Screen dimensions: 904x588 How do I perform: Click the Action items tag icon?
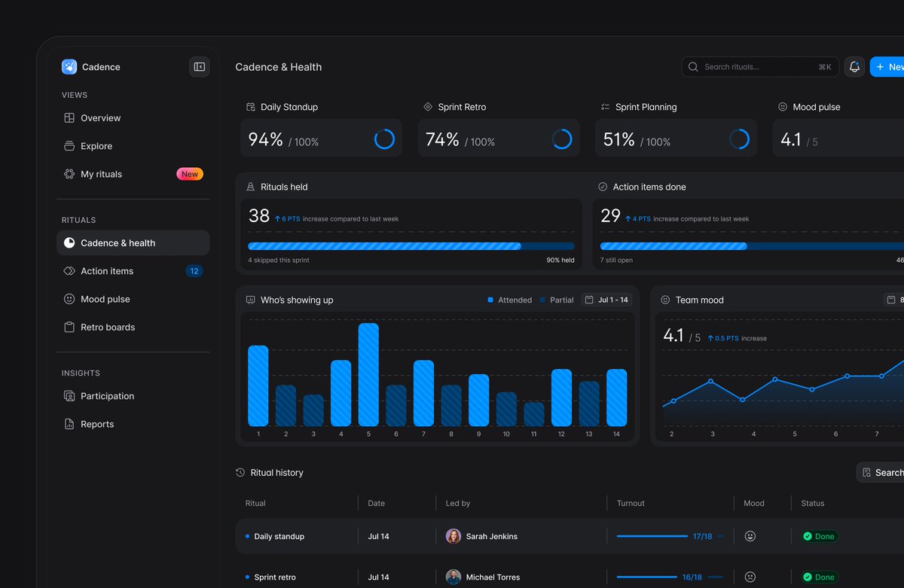click(69, 271)
